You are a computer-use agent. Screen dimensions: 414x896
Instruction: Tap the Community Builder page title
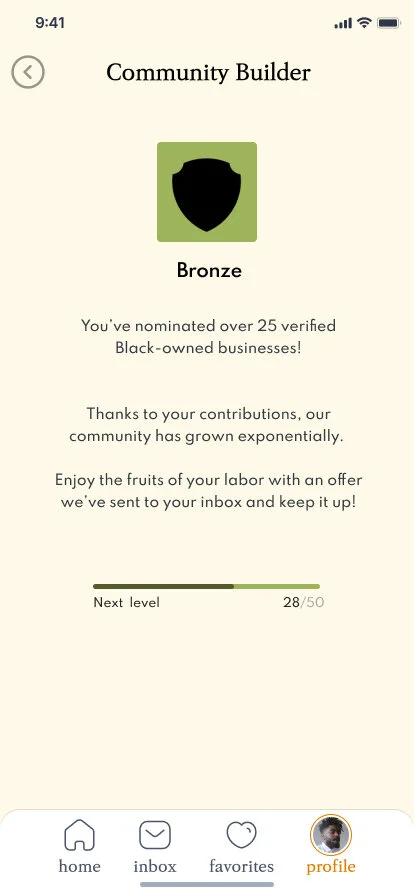(x=208, y=73)
